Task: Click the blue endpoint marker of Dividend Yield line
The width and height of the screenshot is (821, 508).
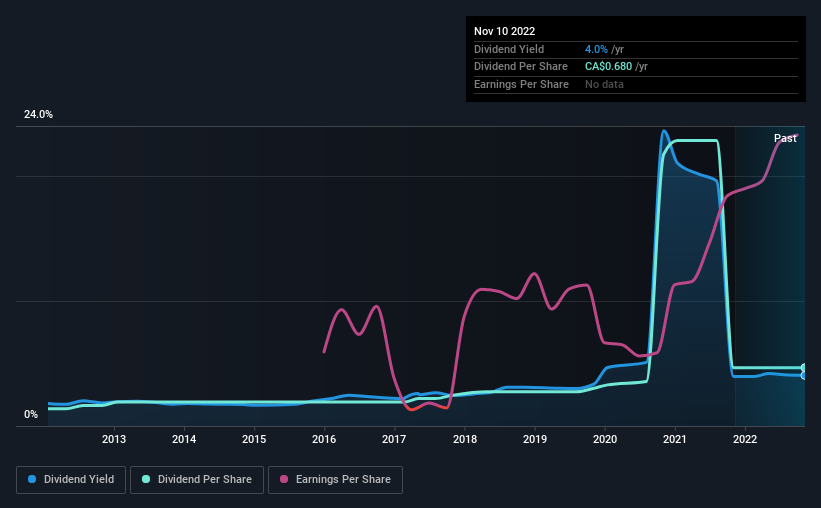Action: 804,376
